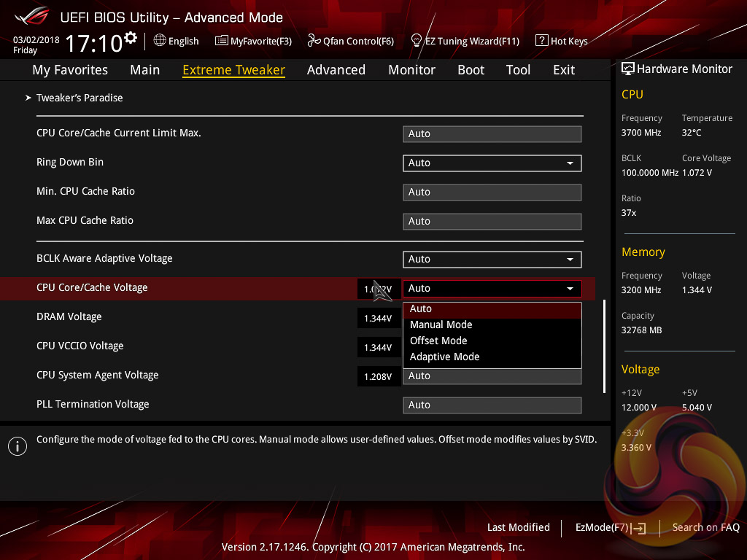Image resolution: width=747 pixels, height=560 pixels.
Task: Click +12V 12.000 V reading
Action: (x=639, y=408)
